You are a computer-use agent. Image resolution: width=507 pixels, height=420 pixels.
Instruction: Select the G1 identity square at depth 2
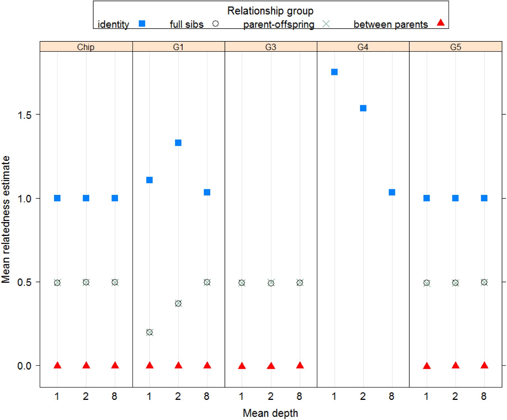178,143
